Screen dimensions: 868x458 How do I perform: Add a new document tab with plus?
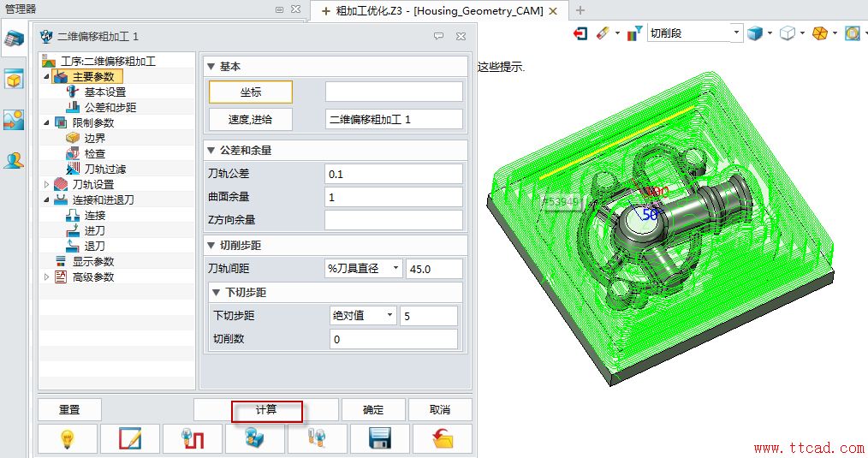point(580,10)
